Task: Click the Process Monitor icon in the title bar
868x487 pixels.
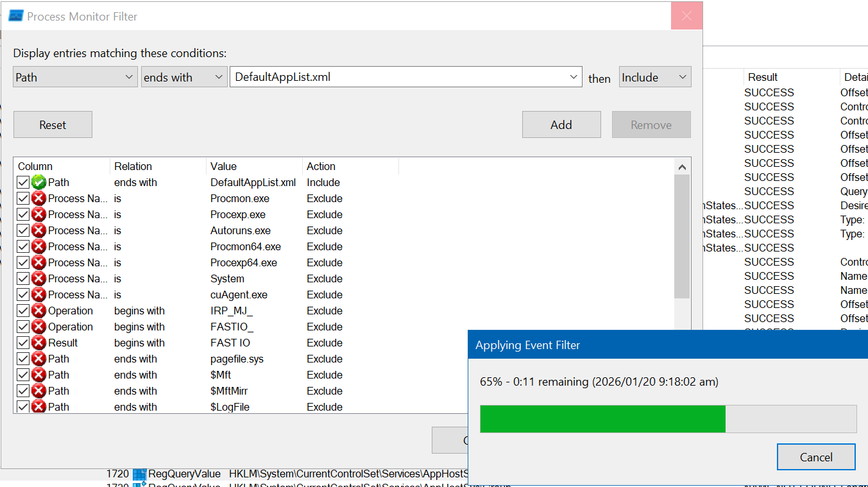Action: pos(14,15)
